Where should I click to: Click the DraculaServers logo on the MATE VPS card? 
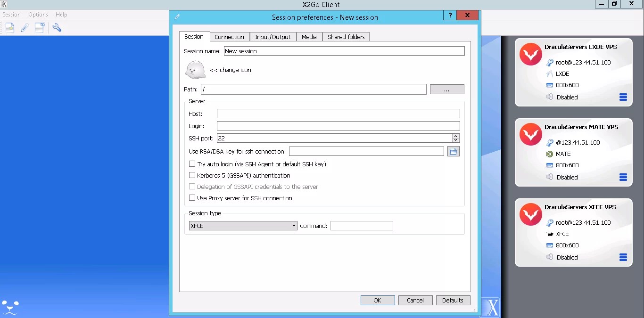[x=530, y=134]
